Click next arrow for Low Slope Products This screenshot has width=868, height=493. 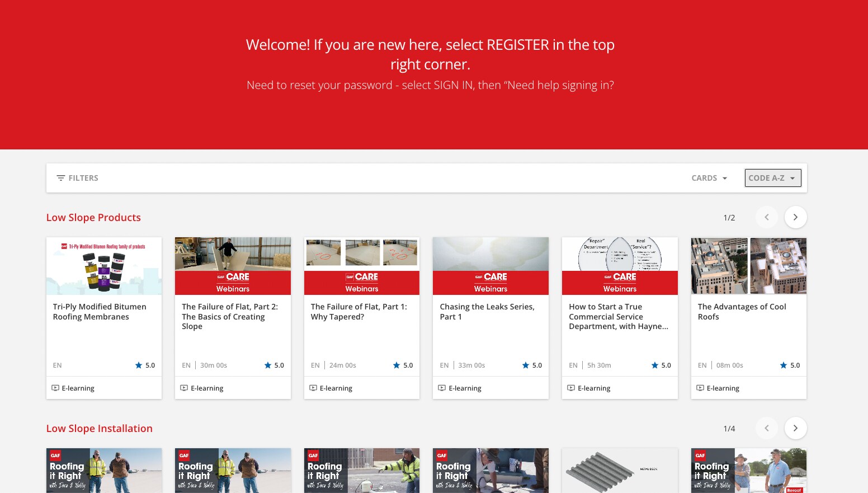(795, 217)
